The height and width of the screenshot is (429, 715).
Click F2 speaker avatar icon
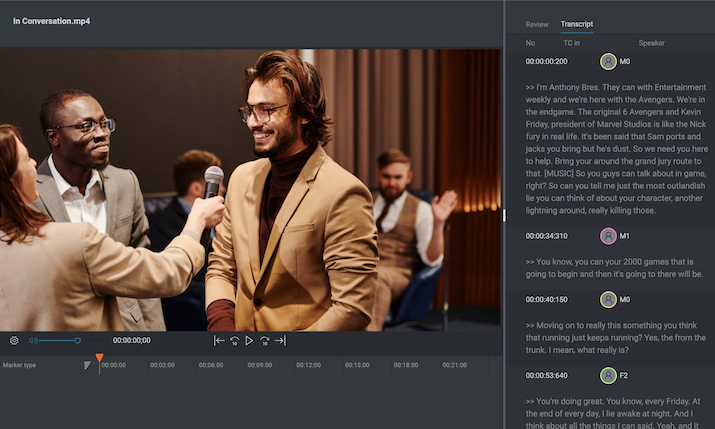[608, 376]
